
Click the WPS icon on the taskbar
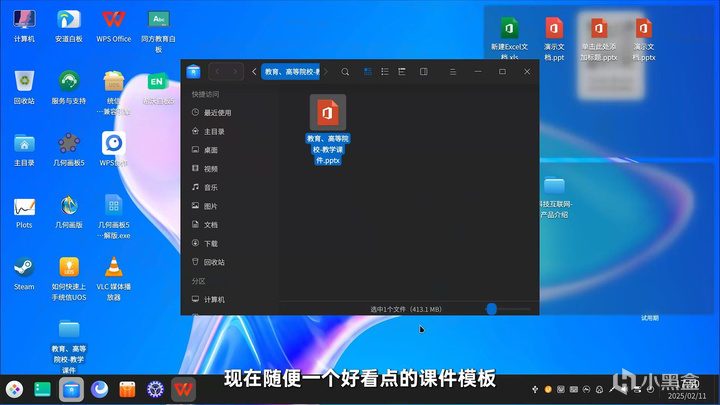(x=184, y=390)
